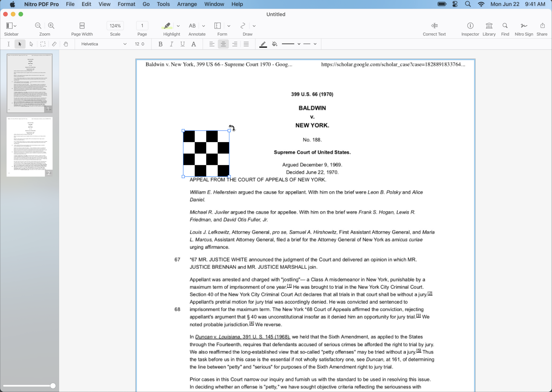Select the Draw tool
The height and width of the screenshot is (392, 552).
click(242, 26)
